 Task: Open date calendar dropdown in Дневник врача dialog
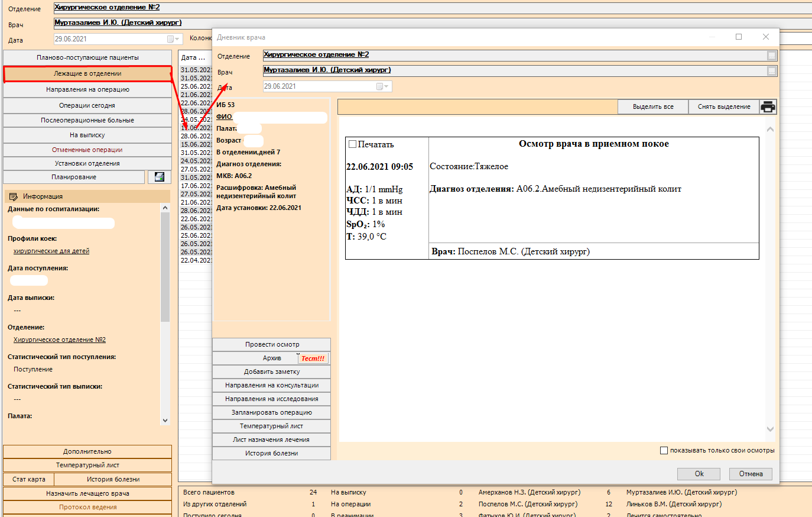(x=384, y=86)
